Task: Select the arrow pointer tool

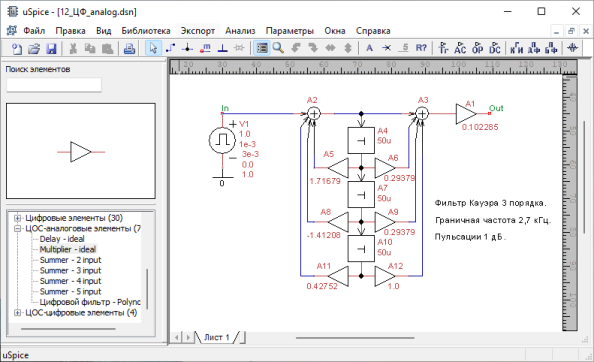Action: [x=153, y=48]
